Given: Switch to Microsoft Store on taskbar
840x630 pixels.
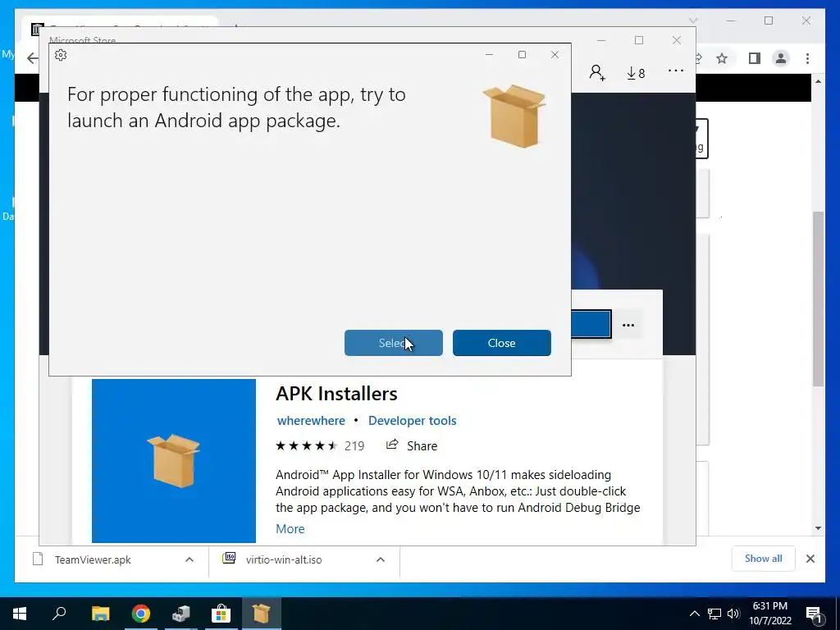Looking at the screenshot, I should pos(221,614).
